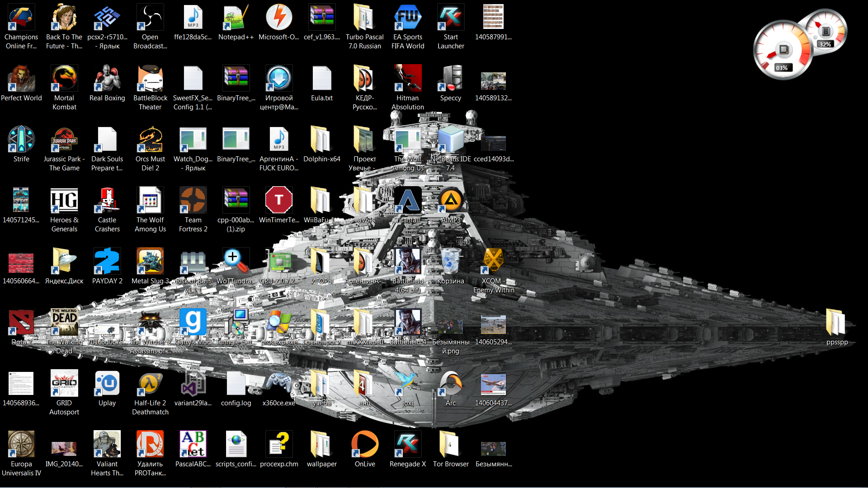Image resolution: width=868 pixels, height=488 pixels.
Task: Click the CPU usage meter gadget
Action: click(783, 51)
